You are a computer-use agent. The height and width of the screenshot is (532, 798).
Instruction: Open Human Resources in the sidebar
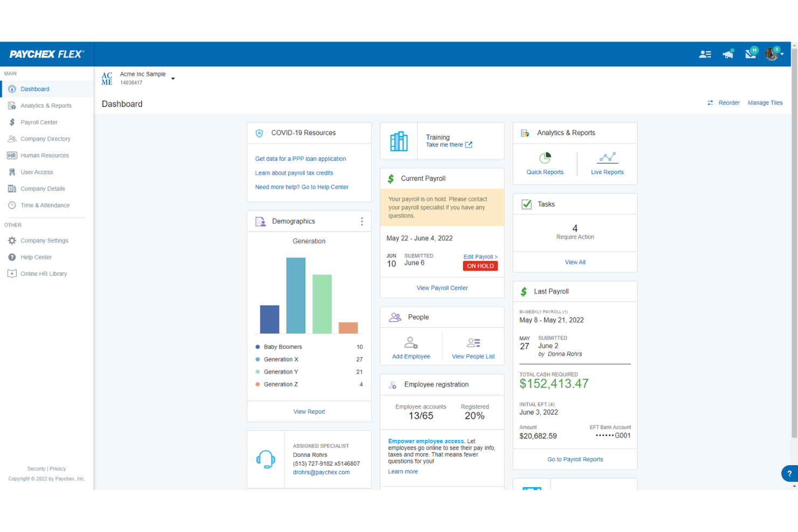(45, 155)
